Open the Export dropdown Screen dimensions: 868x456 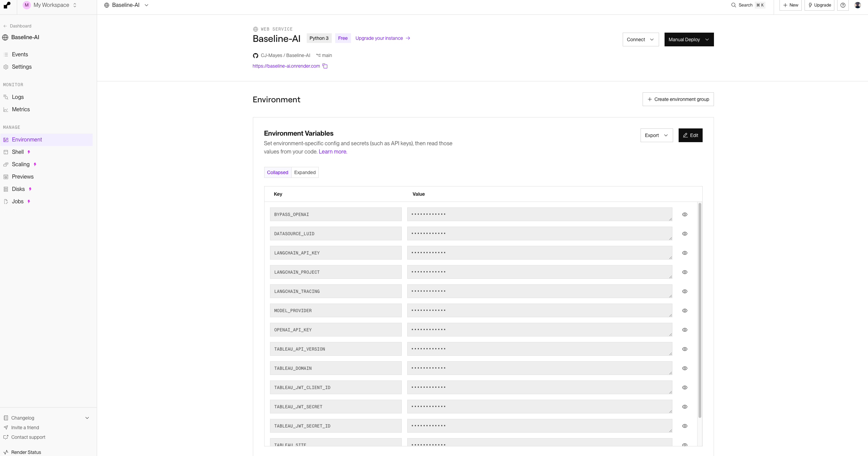(x=656, y=135)
